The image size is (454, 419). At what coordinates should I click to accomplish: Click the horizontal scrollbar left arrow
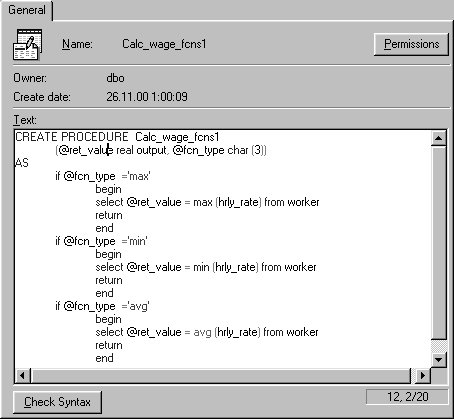[x=22, y=376]
